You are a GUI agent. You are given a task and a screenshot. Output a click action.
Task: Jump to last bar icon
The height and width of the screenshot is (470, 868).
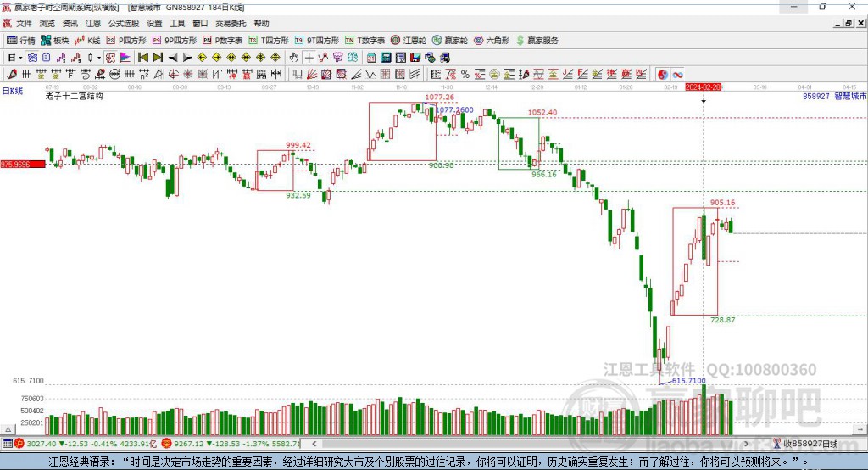(158, 58)
